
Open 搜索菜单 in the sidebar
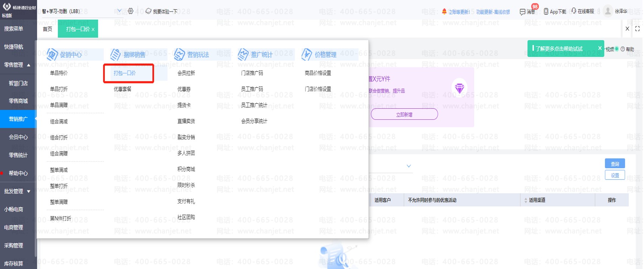coord(14,29)
